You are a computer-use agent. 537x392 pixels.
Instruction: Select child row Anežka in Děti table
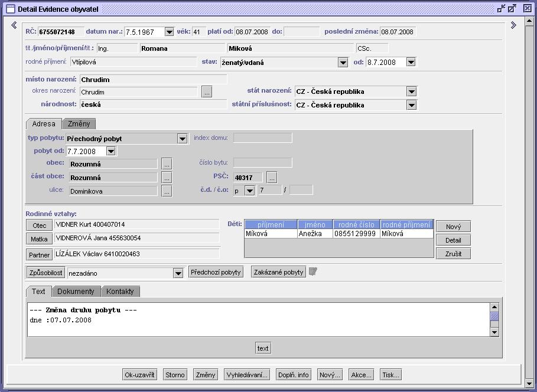click(339, 234)
